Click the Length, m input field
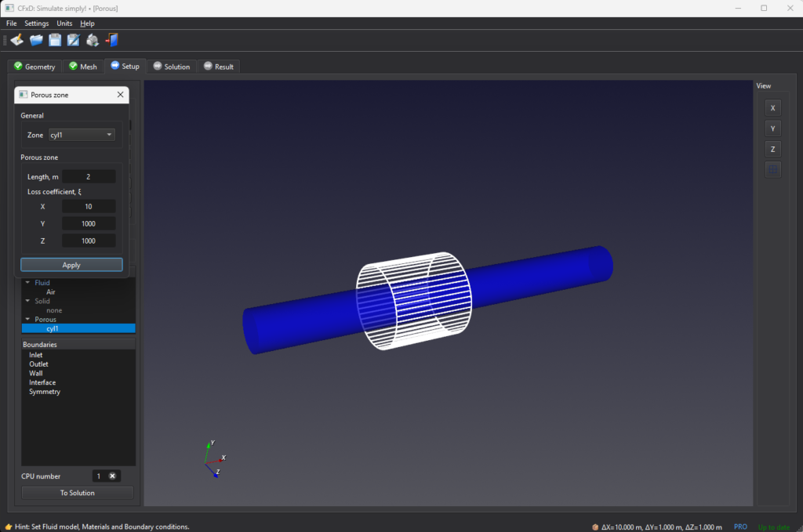 [89, 177]
